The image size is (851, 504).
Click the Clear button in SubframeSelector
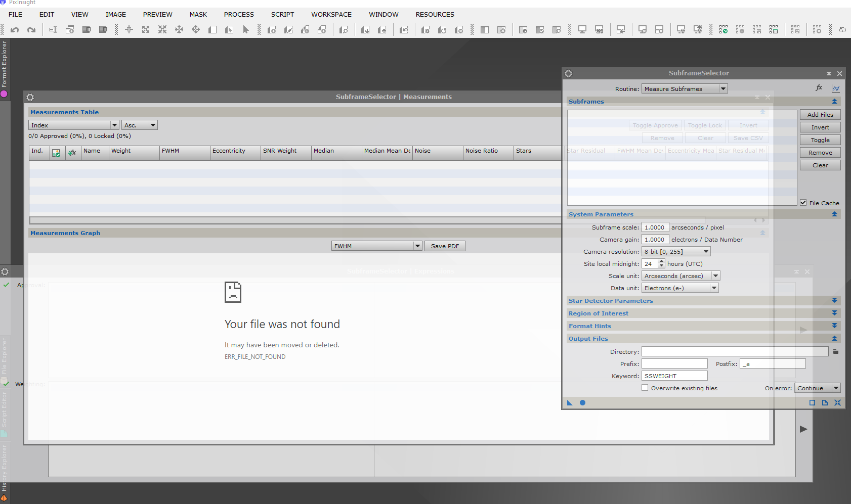(x=820, y=165)
